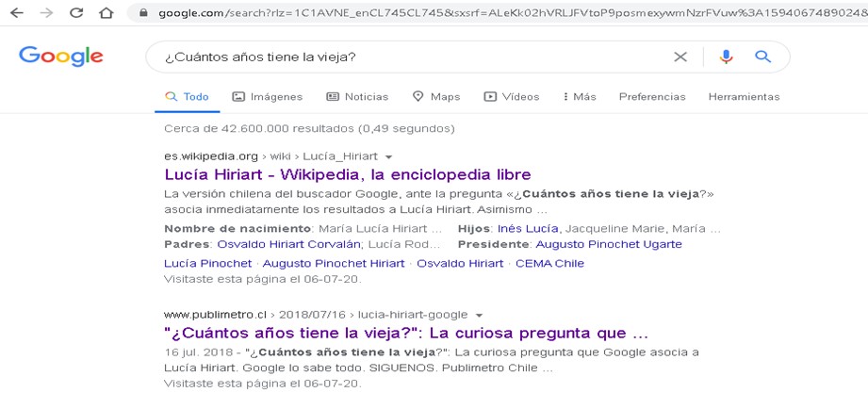Screen dimensions: 868x409
Task: Expand the Publimetro result dropdown arrow
Action: point(479,315)
